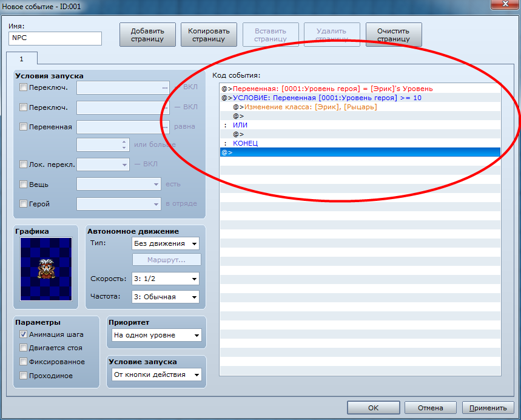The image size is (521, 420).
Task: Open the Приоритет dropdown
Action: click(156, 335)
